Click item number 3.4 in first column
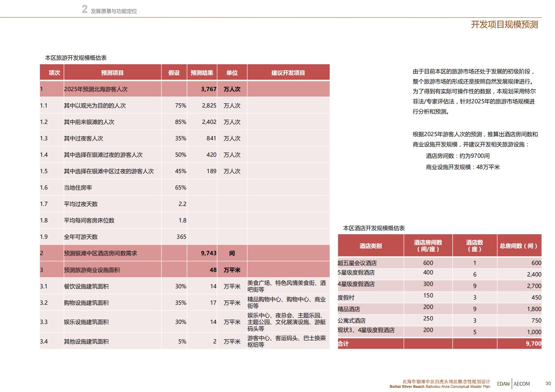 (x=44, y=341)
